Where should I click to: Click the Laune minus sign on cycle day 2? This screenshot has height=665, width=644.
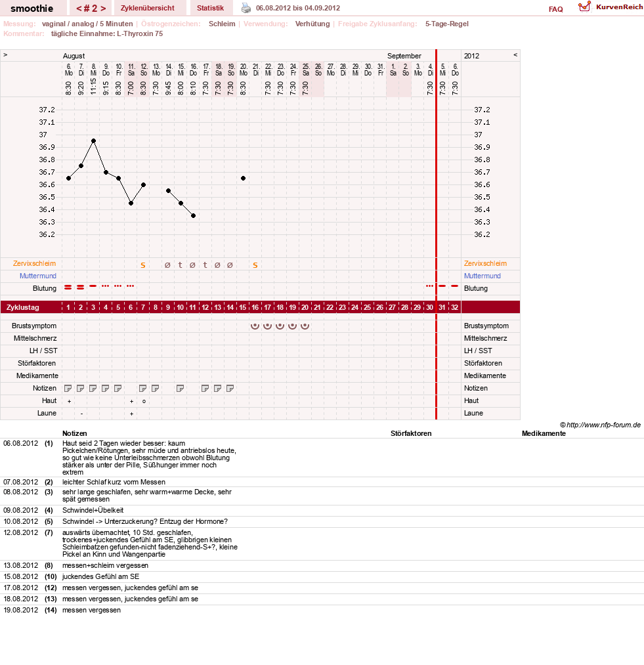81,414
